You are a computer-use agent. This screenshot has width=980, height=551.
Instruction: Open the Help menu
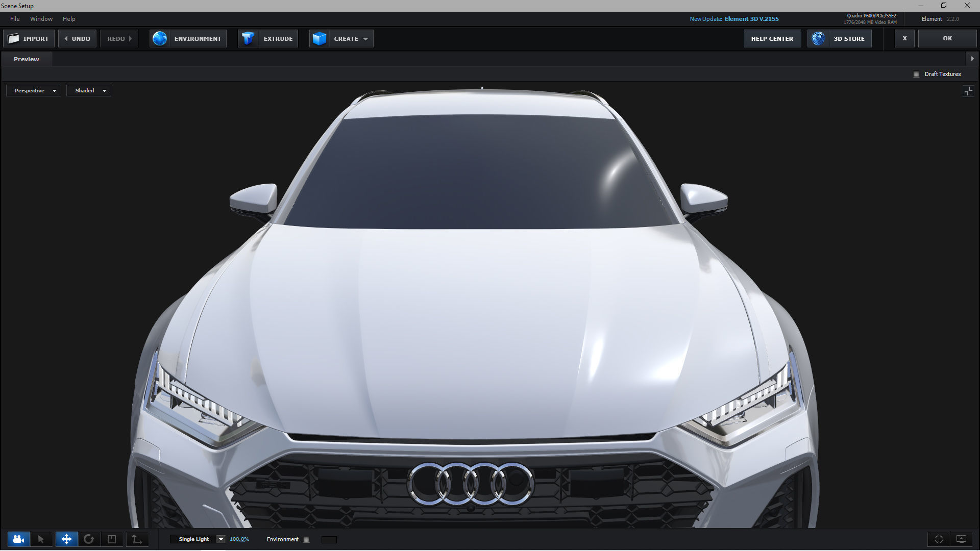tap(69, 19)
